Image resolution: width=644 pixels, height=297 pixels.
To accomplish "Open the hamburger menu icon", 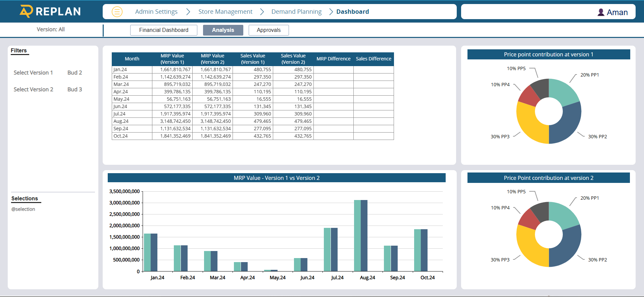I will click(117, 12).
